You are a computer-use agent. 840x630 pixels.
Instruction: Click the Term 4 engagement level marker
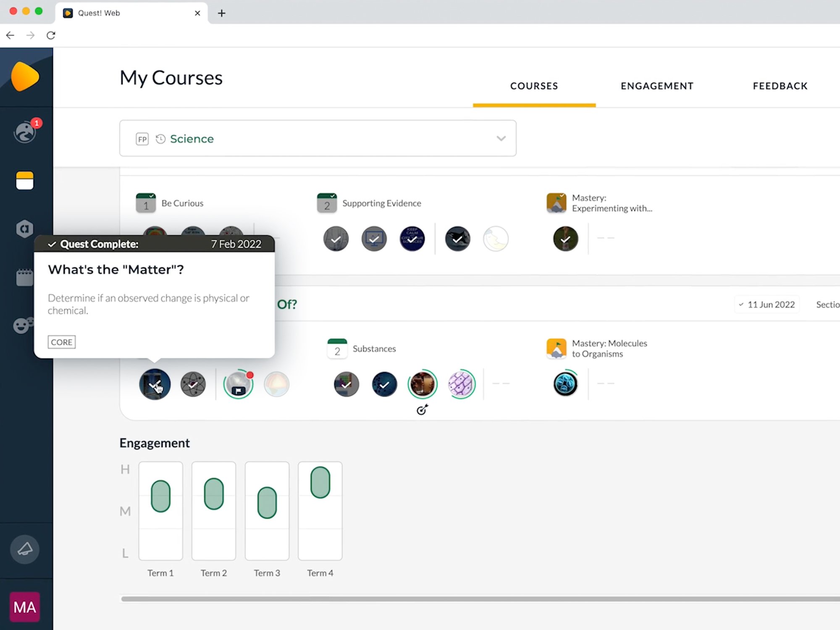(320, 482)
